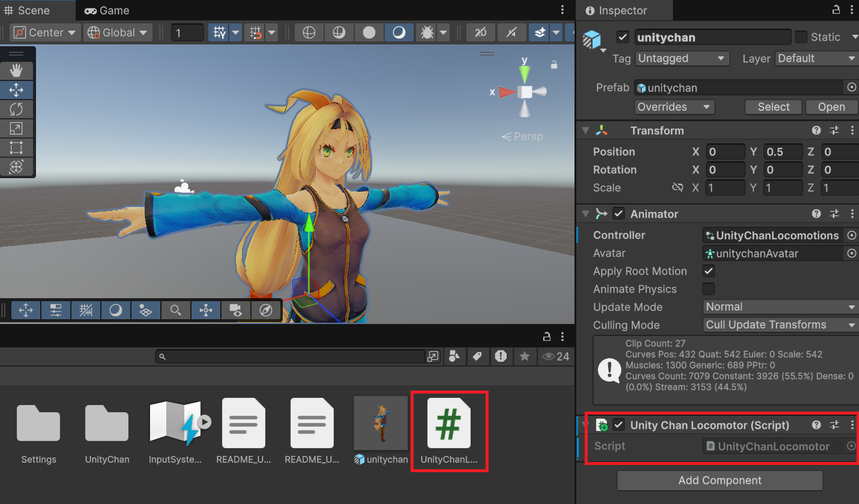Click the prefab Open button

pyautogui.click(x=831, y=107)
